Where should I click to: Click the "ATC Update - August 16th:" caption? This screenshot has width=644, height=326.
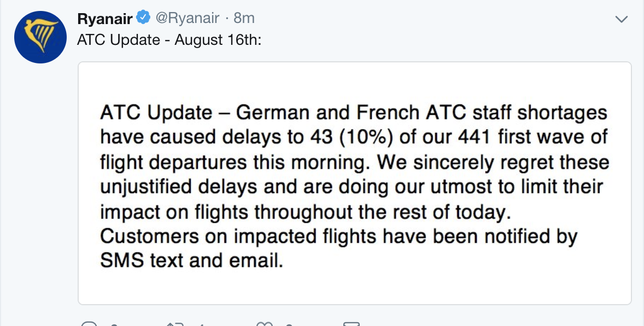(169, 41)
